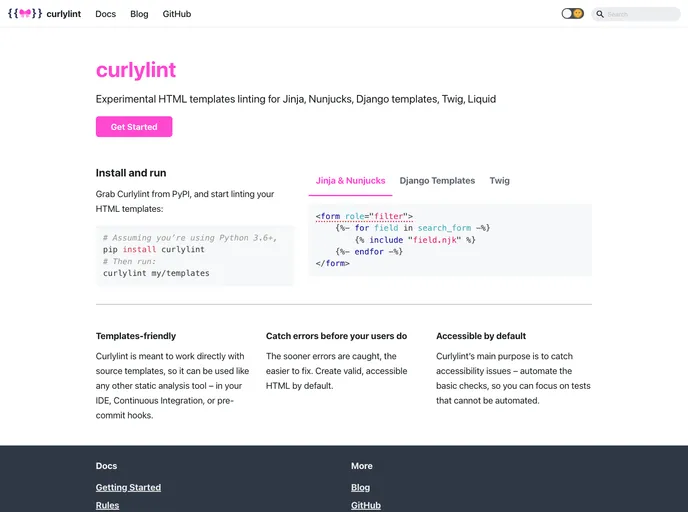Switch to the Twig tab
The image size is (688, 512).
pyautogui.click(x=499, y=181)
